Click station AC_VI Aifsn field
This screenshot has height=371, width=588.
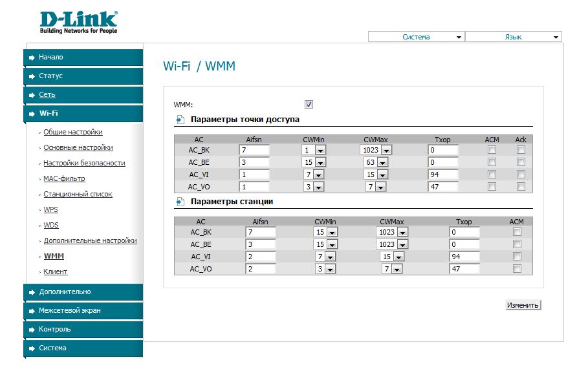pos(261,257)
